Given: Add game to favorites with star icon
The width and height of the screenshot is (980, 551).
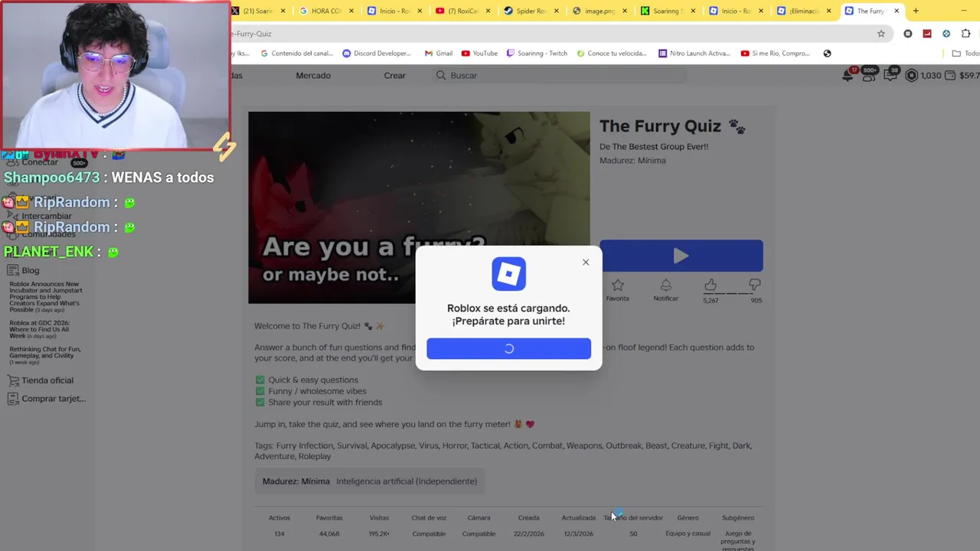Looking at the screenshot, I should 618,285.
